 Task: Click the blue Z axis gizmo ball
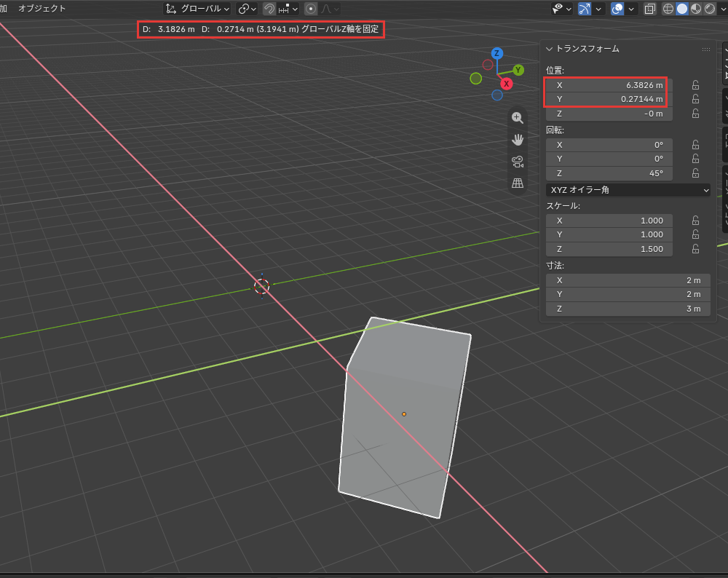click(x=496, y=53)
